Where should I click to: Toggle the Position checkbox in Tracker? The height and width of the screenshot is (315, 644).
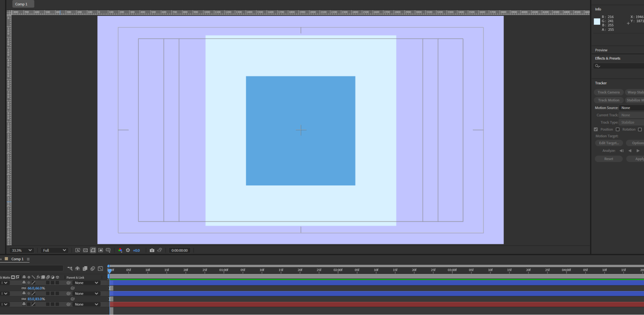pyautogui.click(x=596, y=129)
